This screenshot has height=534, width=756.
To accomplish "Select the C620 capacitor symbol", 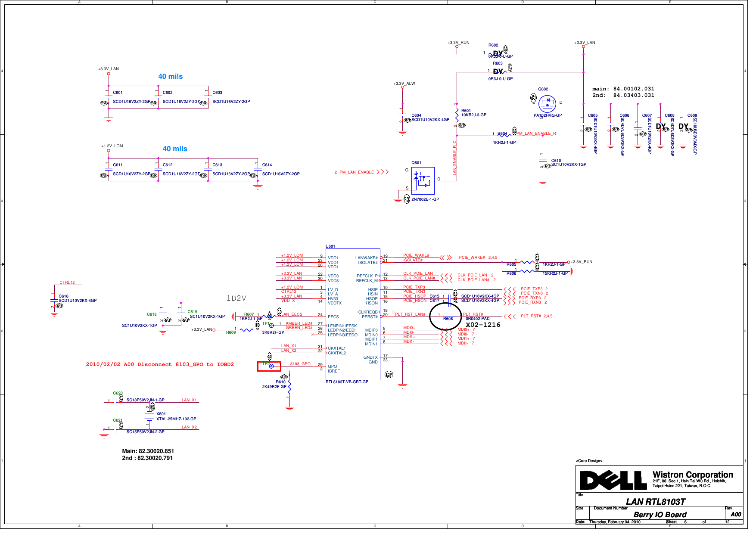I will click(x=115, y=402).
